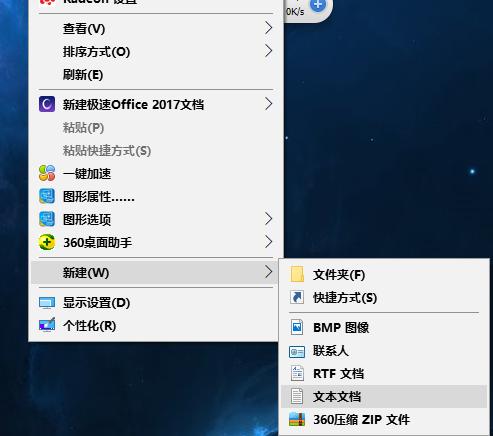Select the 新建(W) menu entry

[154, 272]
